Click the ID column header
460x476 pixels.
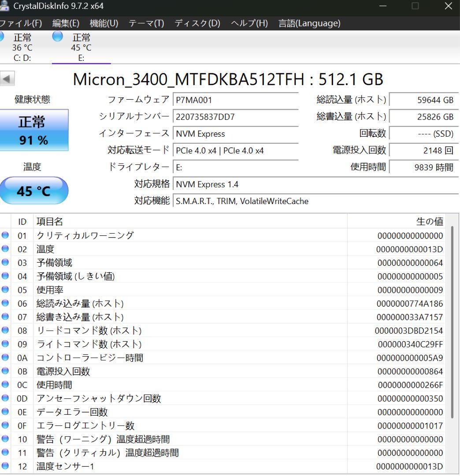22,222
